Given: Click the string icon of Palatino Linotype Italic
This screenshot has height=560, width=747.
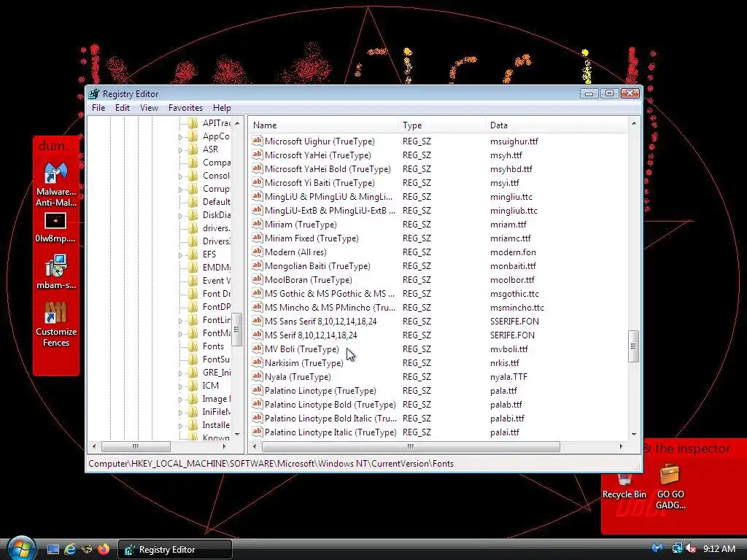Looking at the screenshot, I should coord(258,432).
